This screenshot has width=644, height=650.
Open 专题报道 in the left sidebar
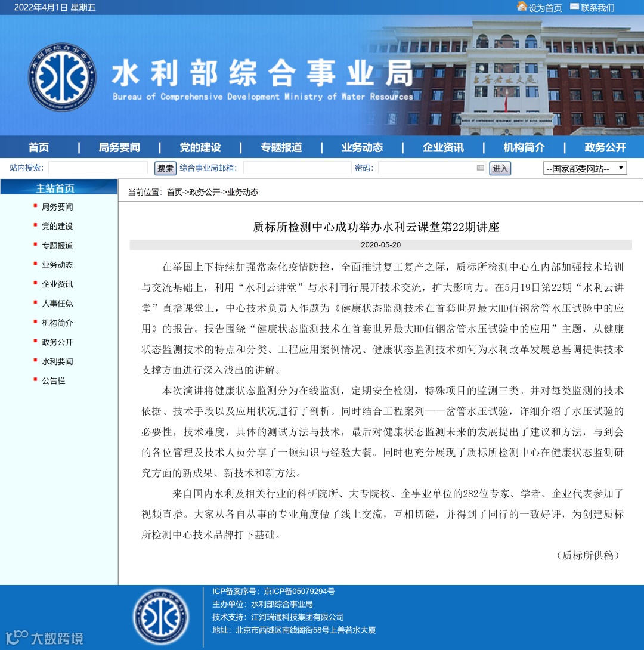coord(57,246)
